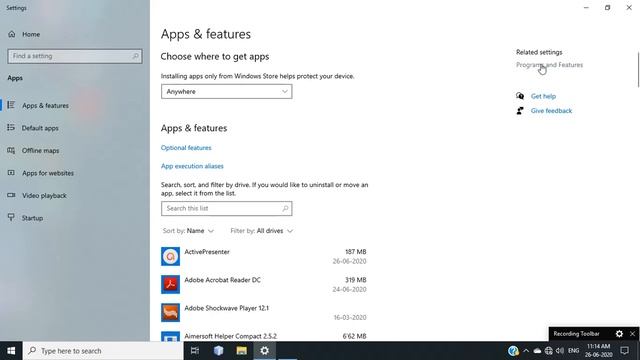640x360 pixels.
Task: Open the Windows Start menu
Action: [11, 351]
